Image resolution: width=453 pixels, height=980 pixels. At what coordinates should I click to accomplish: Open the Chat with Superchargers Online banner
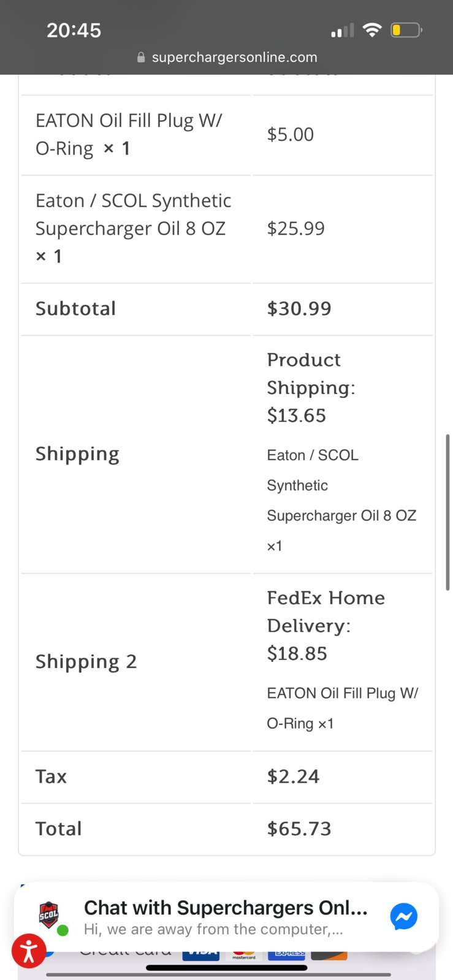226,917
